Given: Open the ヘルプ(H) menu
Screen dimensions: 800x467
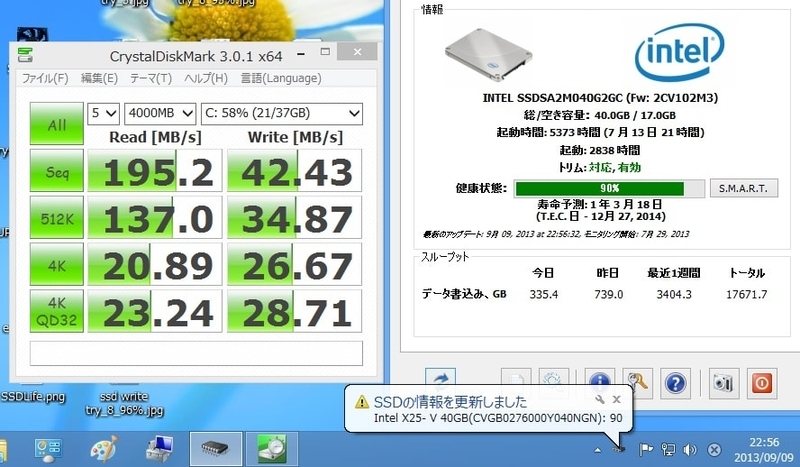Looking at the screenshot, I should 206,78.
